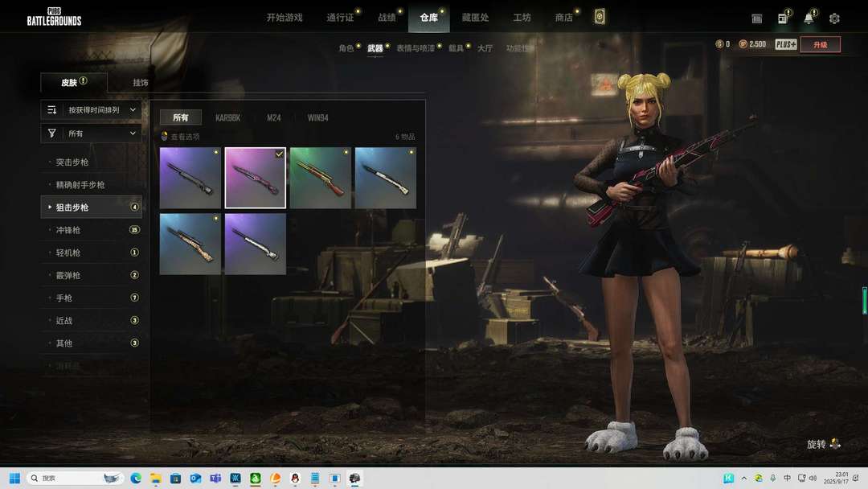Open File Explorer from the taskbar
The width and height of the screenshot is (868, 489).
pyautogui.click(x=156, y=478)
